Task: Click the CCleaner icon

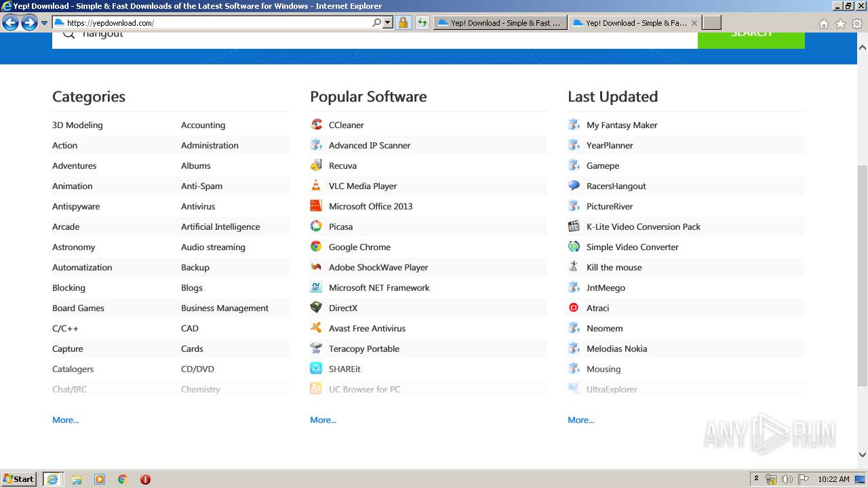Action: click(316, 125)
